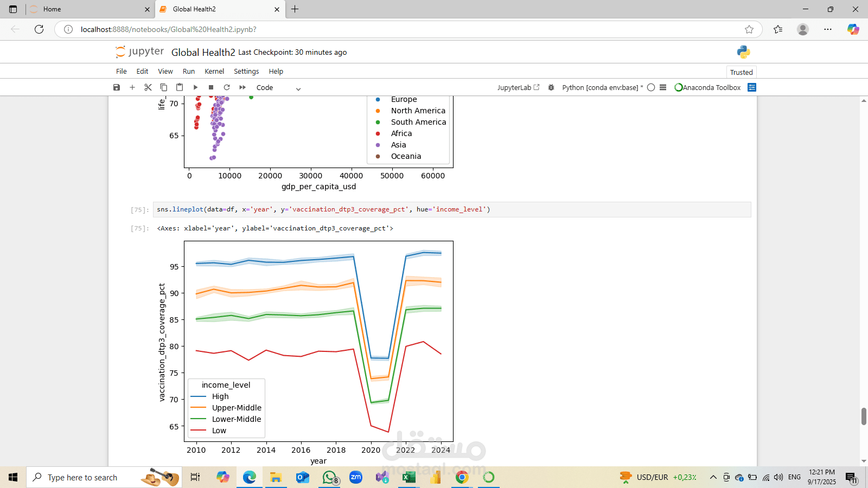Screen dimensions: 868x488
Task: Click the last checkpoint text
Action: [292, 53]
